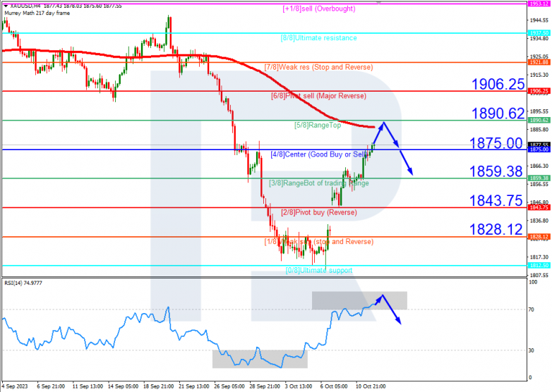
Task: Select the 6 Oct 05:00 time label
Action: 334,386
